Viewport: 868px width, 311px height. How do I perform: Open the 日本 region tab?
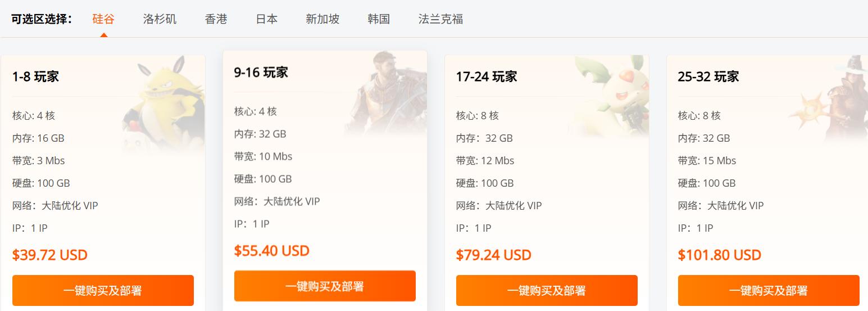pyautogui.click(x=266, y=19)
